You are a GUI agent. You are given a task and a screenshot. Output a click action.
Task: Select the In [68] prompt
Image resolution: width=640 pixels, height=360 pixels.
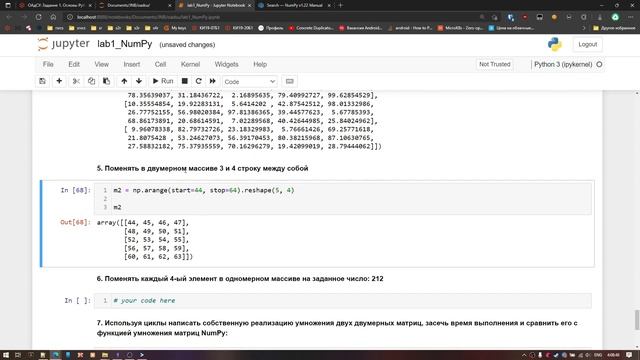click(x=75, y=190)
